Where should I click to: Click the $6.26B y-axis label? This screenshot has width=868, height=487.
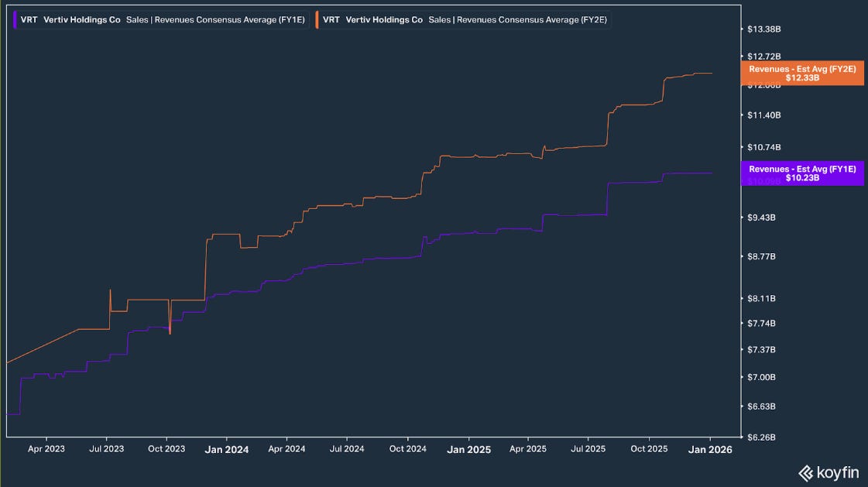pos(761,437)
